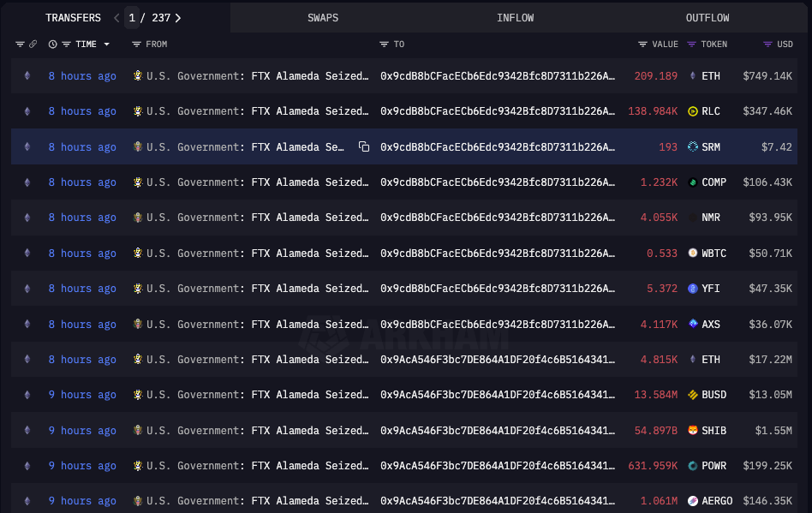
Task: Open U.S. Government sender in ETH 209.189 row
Action: click(257, 76)
